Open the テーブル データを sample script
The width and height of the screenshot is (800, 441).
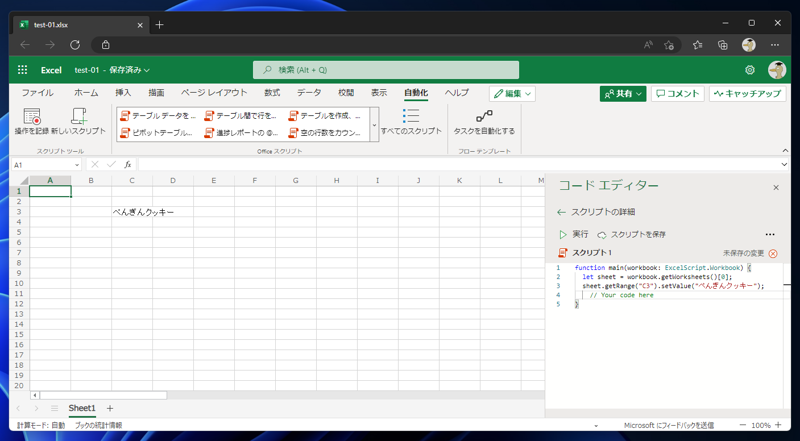(x=157, y=116)
